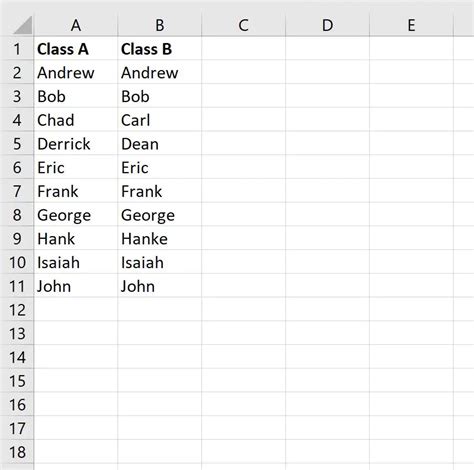
Task: Select column B header
Action: (x=160, y=25)
